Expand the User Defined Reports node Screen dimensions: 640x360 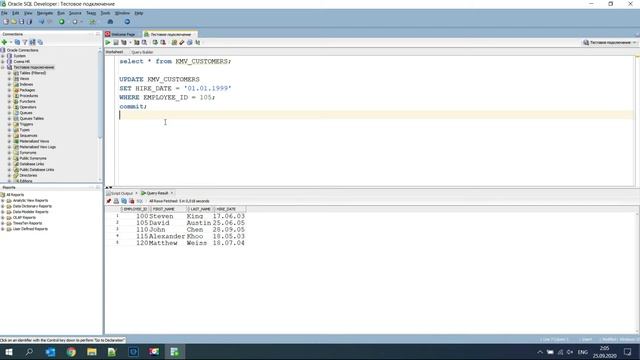pyautogui.click(x=3, y=229)
